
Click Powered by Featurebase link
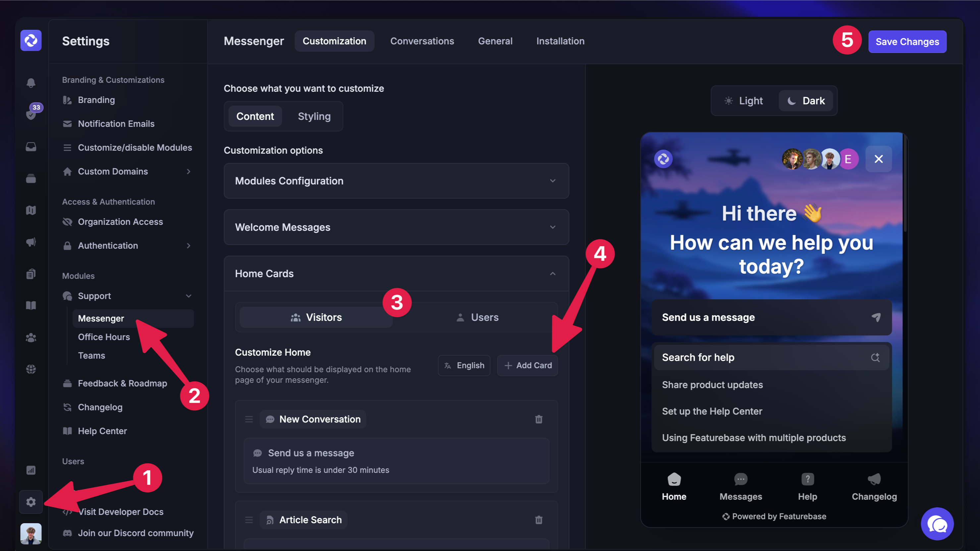[x=774, y=516]
